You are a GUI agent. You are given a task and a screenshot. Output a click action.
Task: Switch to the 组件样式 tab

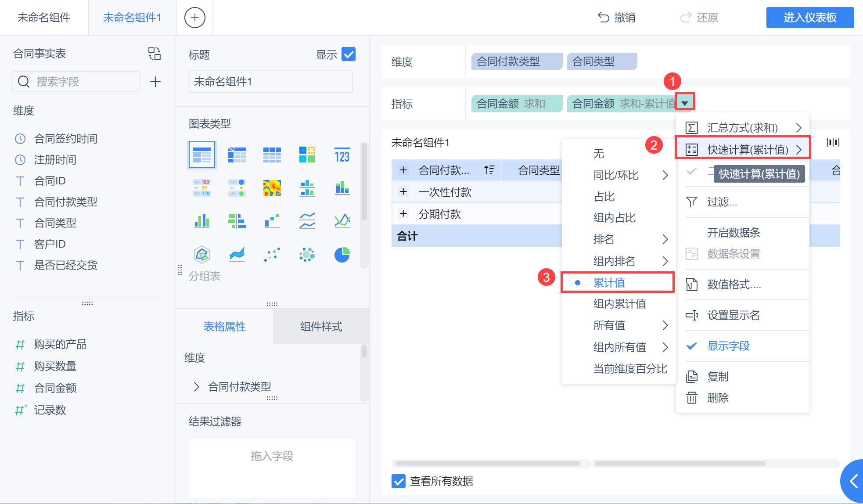coord(321,327)
